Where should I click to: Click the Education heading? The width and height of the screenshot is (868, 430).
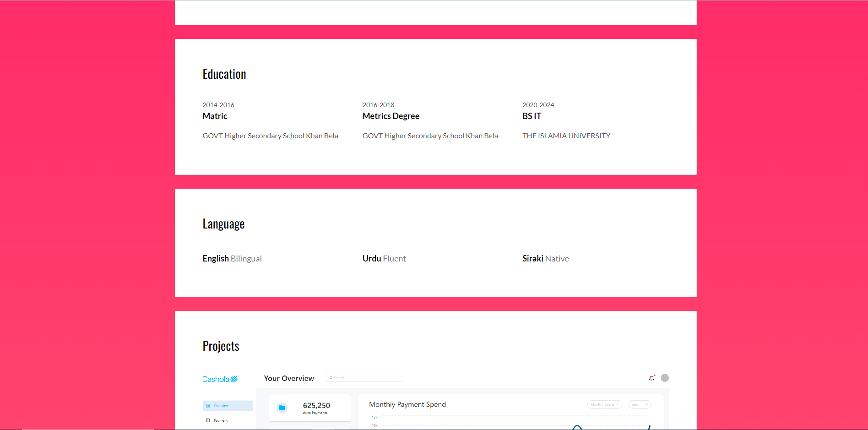(x=224, y=74)
